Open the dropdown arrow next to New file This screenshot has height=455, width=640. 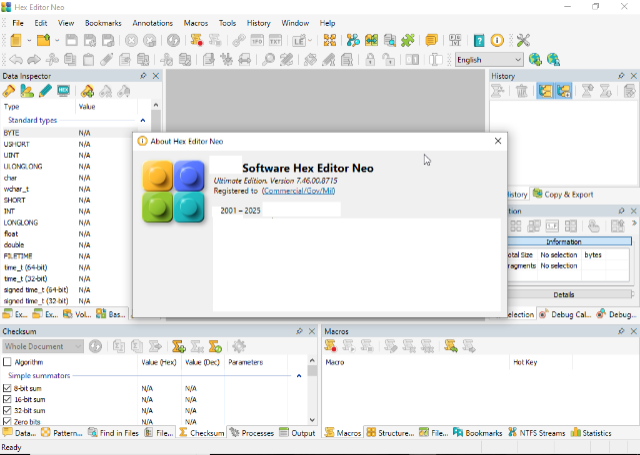coord(29,41)
